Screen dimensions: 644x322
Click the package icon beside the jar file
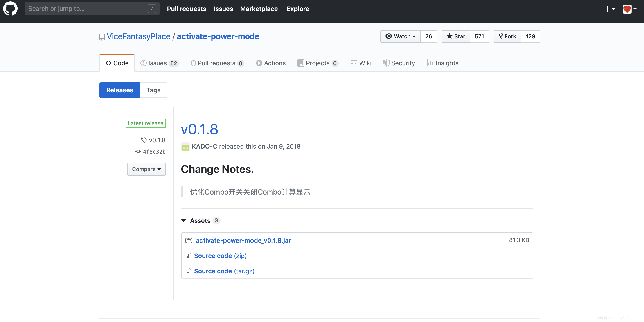pyautogui.click(x=189, y=240)
